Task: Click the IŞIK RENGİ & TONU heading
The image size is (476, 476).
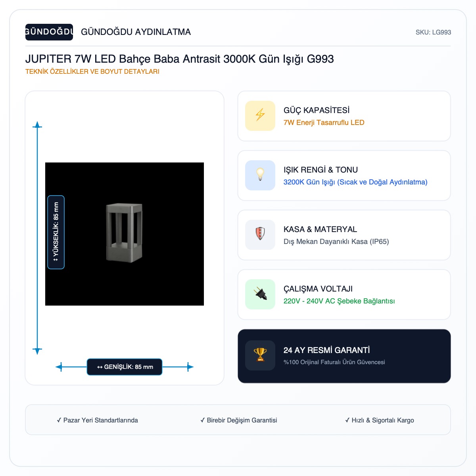Action: [321, 170]
